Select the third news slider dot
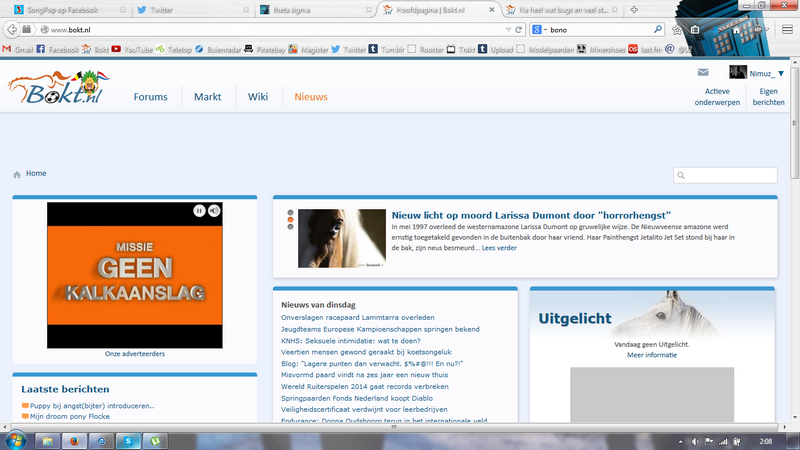Viewport: 800px width, 450px height. tap(290, 227)
